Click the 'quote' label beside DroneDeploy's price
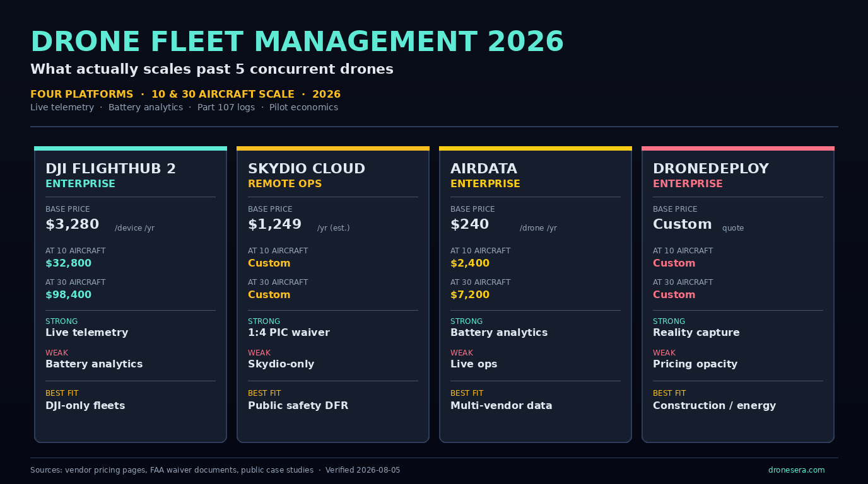 [733, 228]
